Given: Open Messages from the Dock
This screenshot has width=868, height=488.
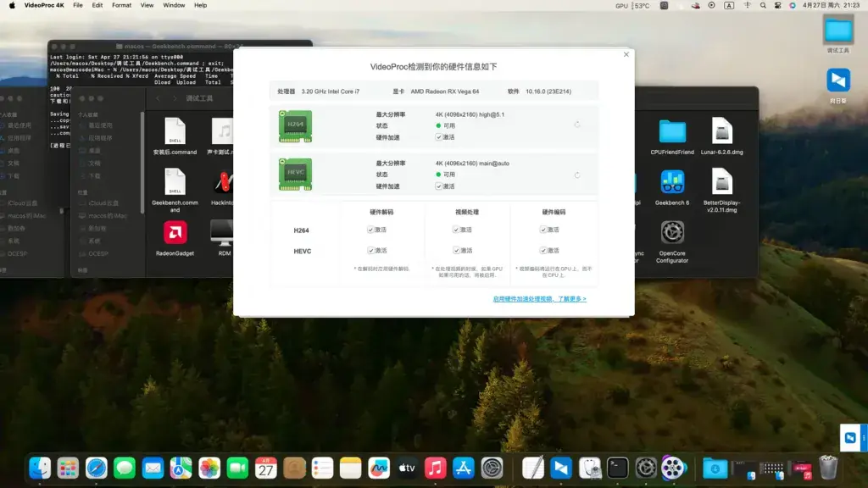Looking at the screenshot, I should coord(125,468).
